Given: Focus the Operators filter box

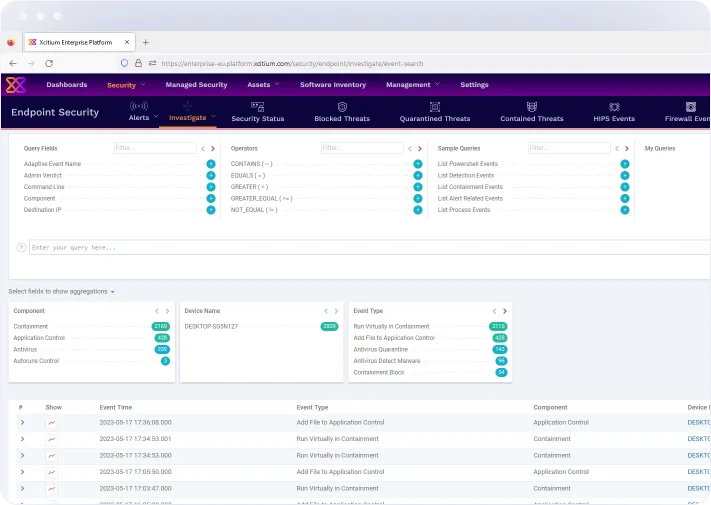Looking at the screenshot, I should tap(362, 148).
